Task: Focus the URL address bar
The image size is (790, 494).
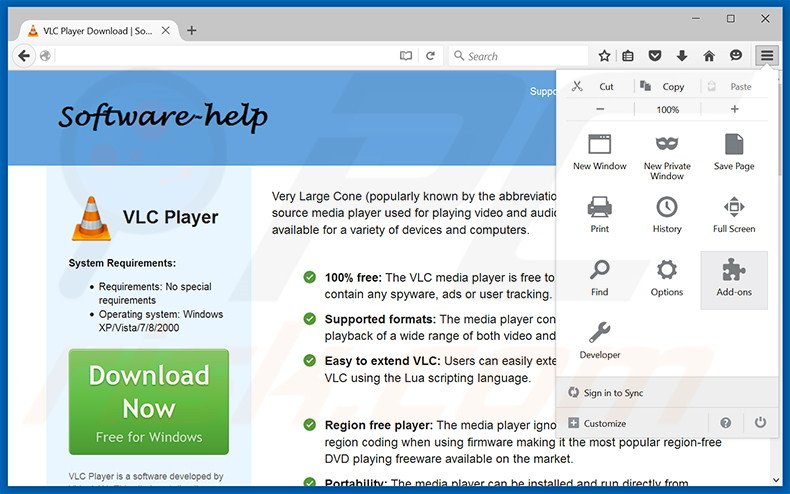Action: pyautogui.click(x=224, y=55)
